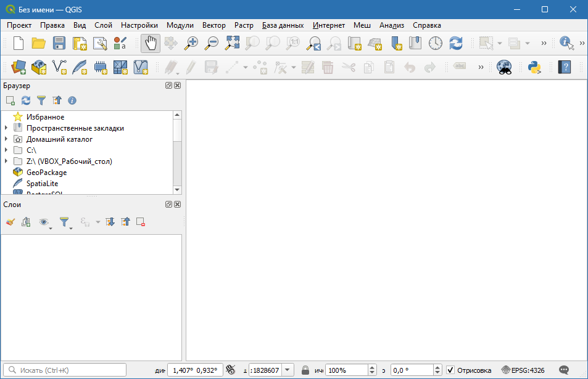Expand the Домашний каталог tree node
The image size is (588, 379).
[6, 139]
